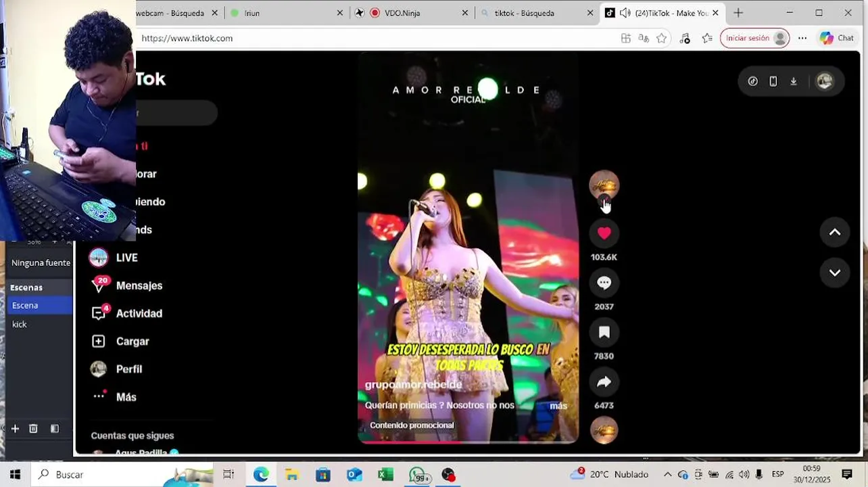The width and height of the screenshot is (868, 487).
Task: Open the spinning sound disc below share
Action: (x=604, y=430)
